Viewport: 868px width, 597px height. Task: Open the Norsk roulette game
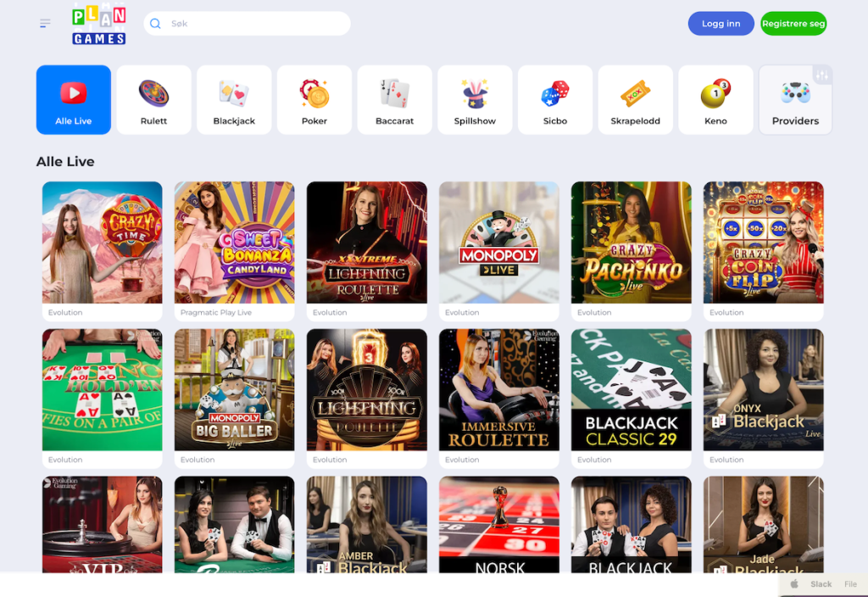(x=499, y=524)
